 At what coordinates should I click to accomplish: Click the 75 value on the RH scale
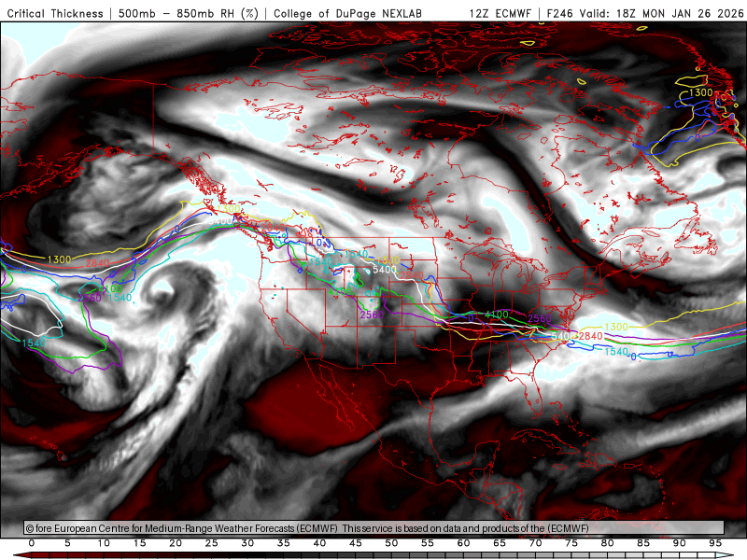pos(571,543)
